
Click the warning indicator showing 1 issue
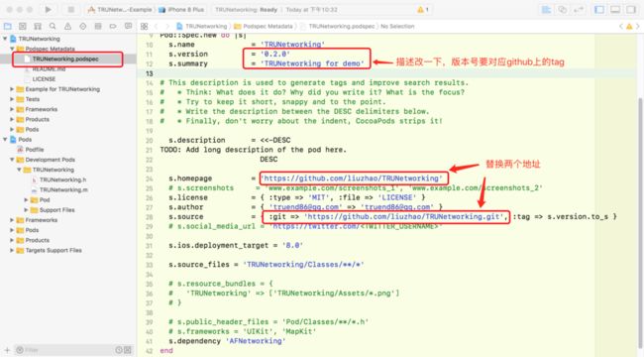[x=423, y=10]
